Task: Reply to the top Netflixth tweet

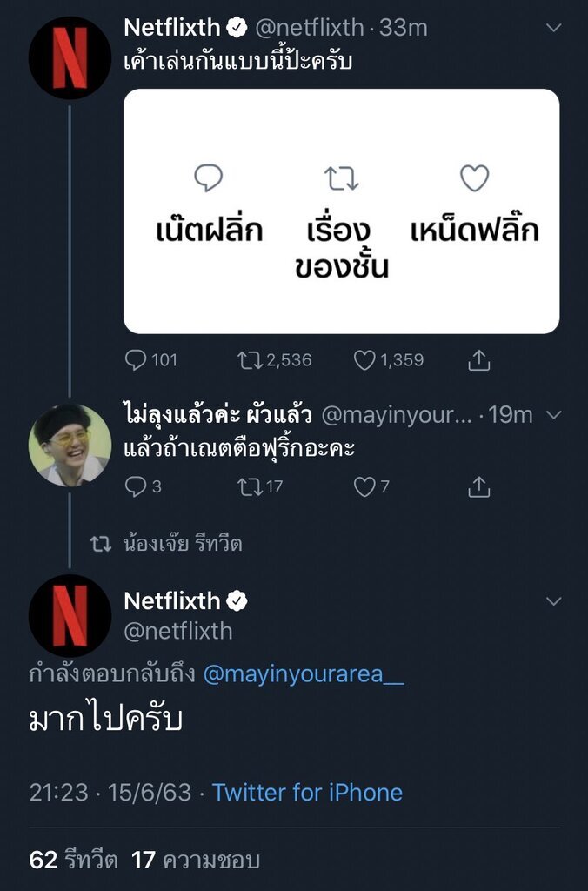Action: pos(137,359)
